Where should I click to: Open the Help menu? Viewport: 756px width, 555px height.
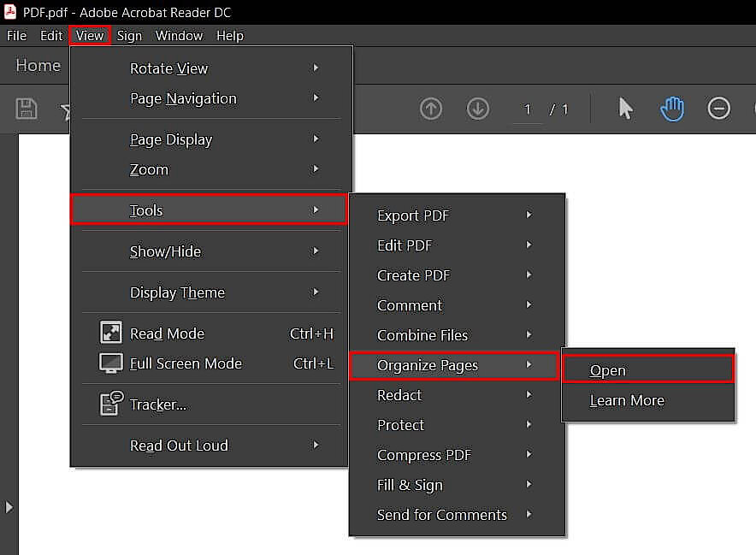pos(229,36)
